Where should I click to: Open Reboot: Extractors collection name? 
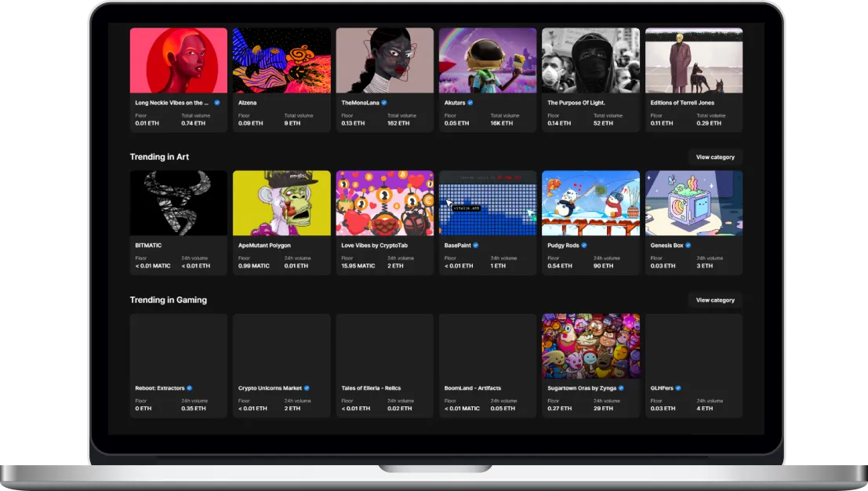[x=160, y=388]
